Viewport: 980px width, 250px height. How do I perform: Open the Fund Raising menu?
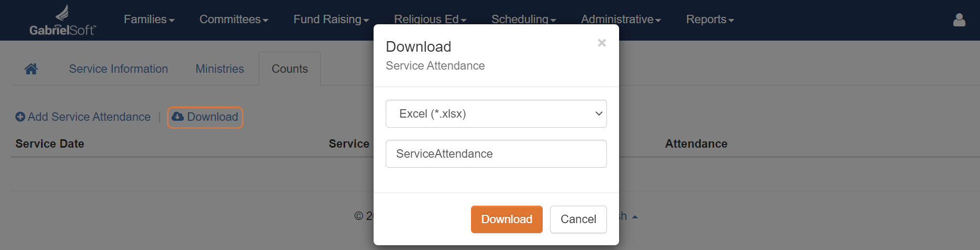pos(331,20)
